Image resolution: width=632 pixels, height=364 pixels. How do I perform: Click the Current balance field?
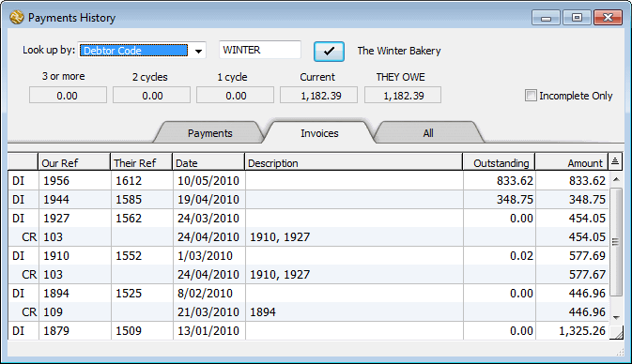click(x=319, y=96)
